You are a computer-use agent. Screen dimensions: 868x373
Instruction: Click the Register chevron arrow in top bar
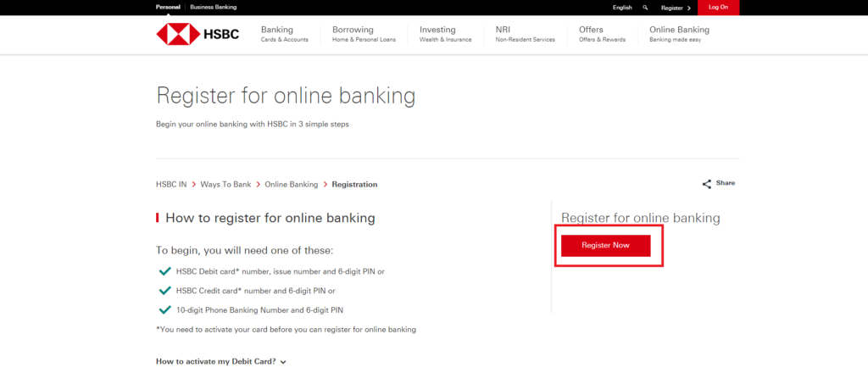click(688, 8)
